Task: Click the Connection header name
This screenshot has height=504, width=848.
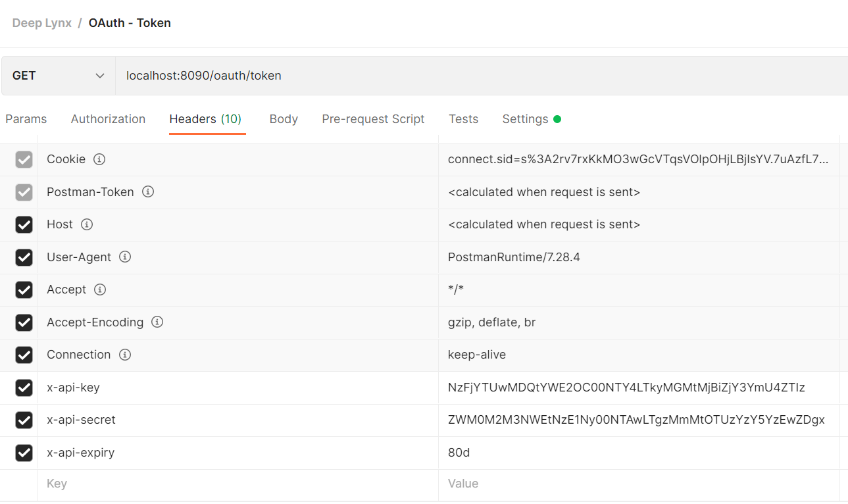Action: [x=78, y=355]
